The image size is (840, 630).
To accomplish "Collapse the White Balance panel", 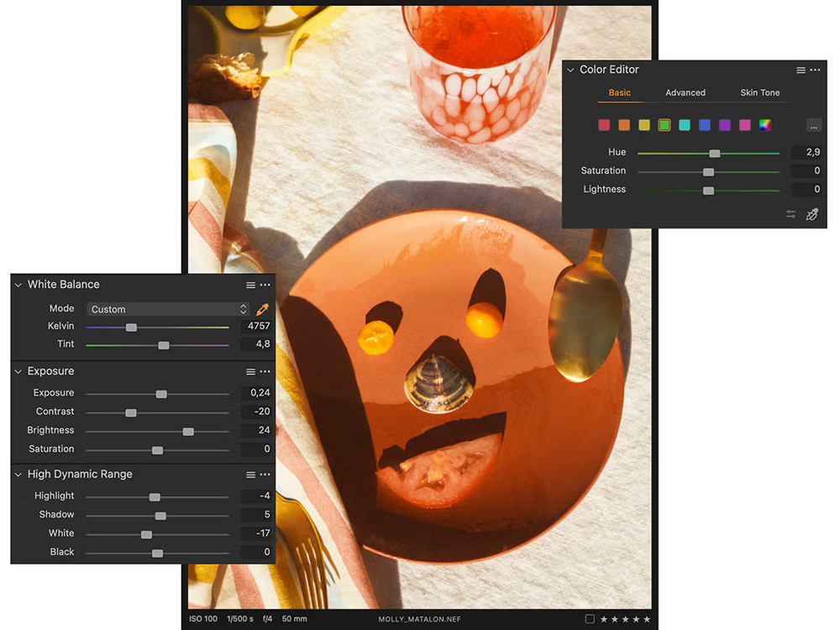I will point(18,285).
